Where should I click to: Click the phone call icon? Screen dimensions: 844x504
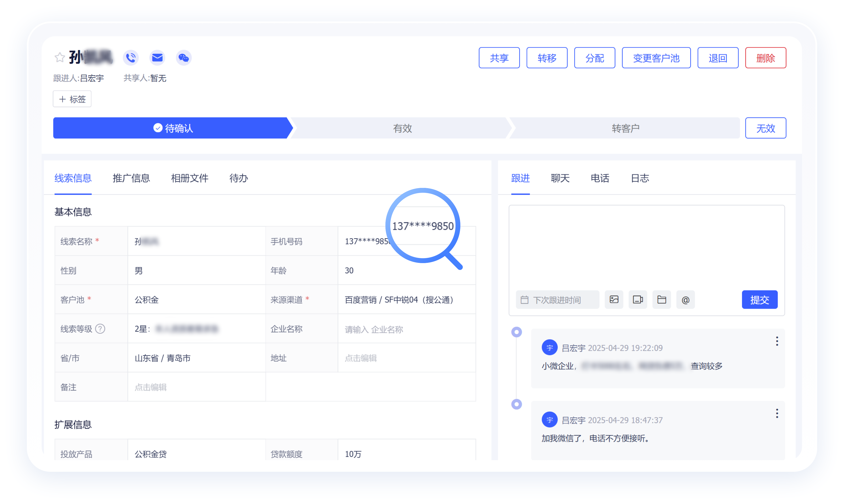[131, 57]
